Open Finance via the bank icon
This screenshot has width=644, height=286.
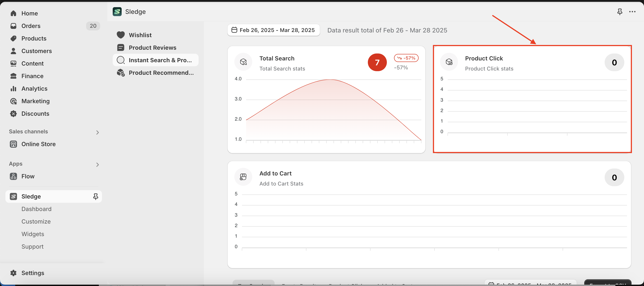coord(14,76)
